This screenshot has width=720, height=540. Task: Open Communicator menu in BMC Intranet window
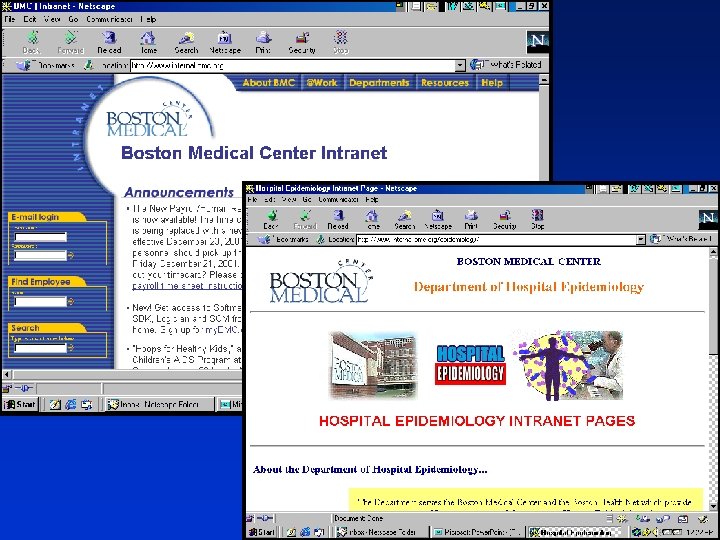[x=109, y=19]
